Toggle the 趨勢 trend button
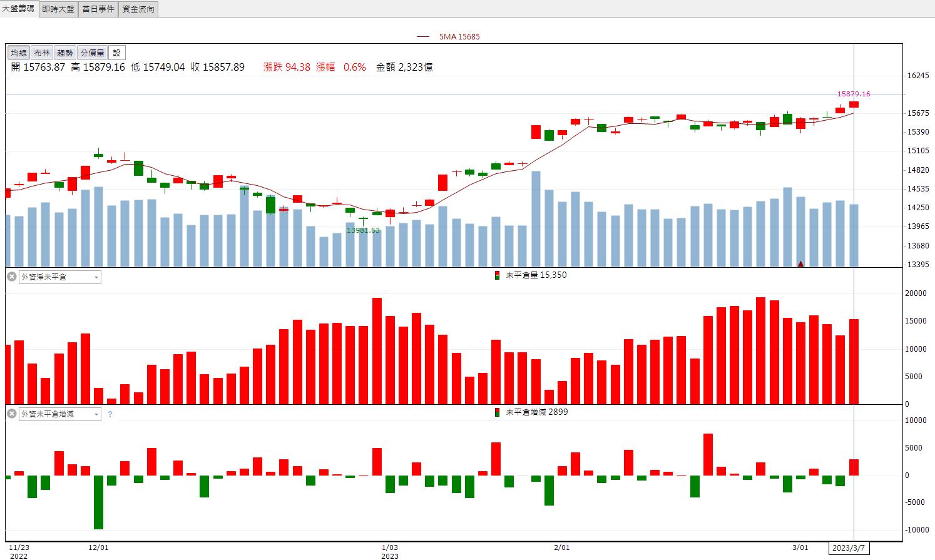This screenshot has height=560, width=935. 65,53
